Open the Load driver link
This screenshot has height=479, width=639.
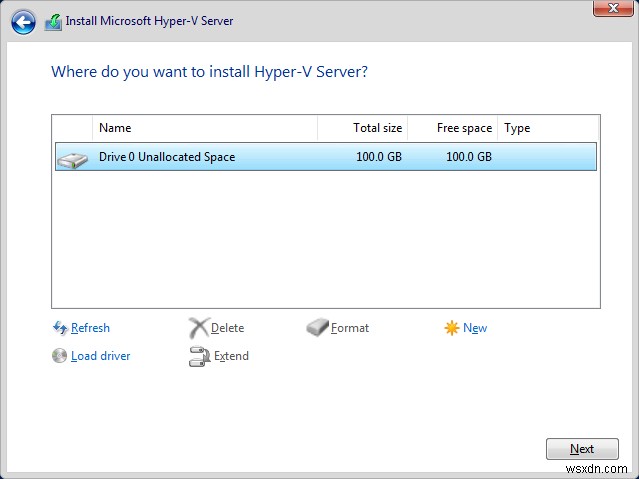(x=100, y=356)
